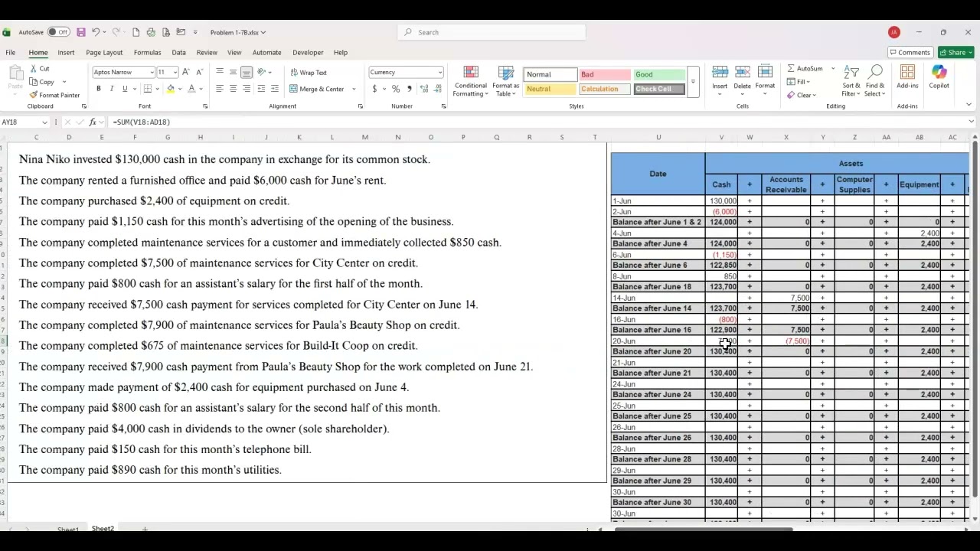Click the green Share button

(x=957, y=53)
